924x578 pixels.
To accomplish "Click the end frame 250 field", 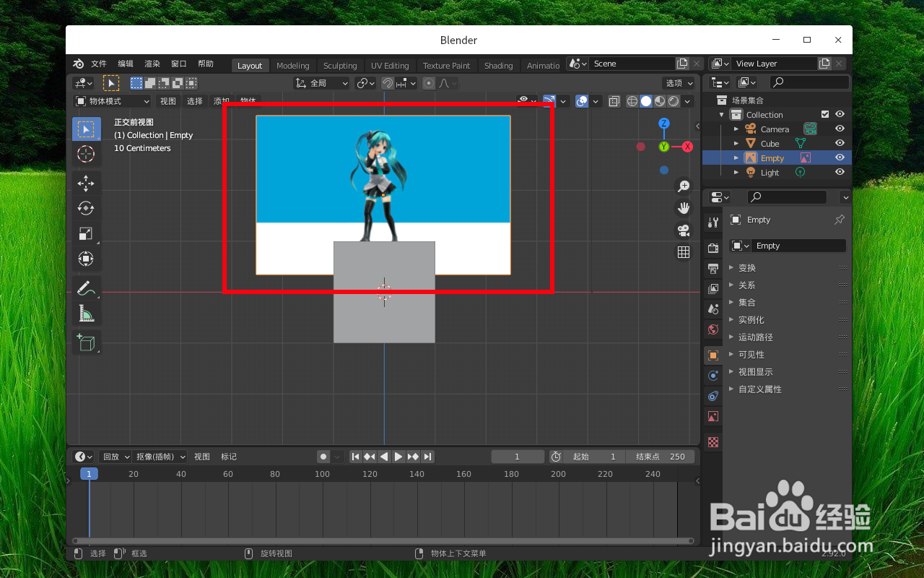I will pyautogui.click(x=660, y=457).
